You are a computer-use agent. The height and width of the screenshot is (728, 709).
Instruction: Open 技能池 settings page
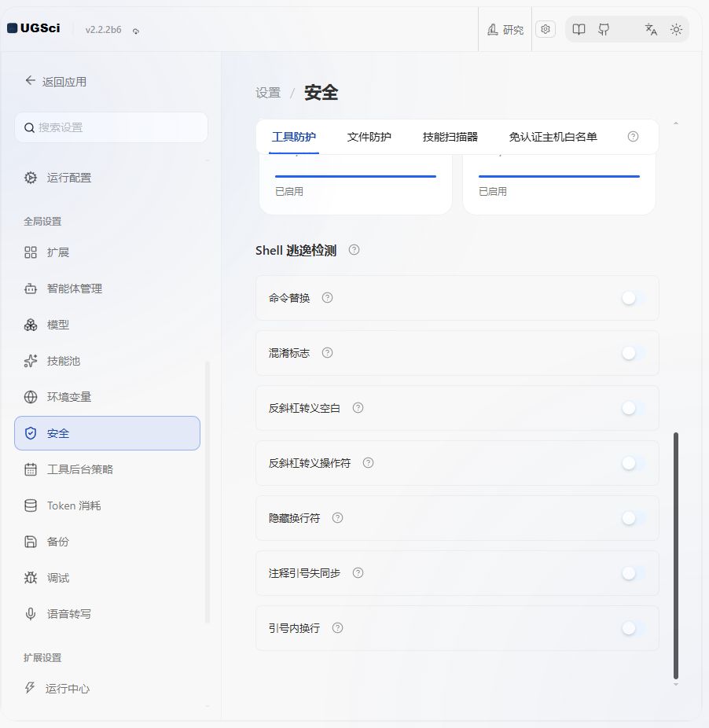pos(107,361)
